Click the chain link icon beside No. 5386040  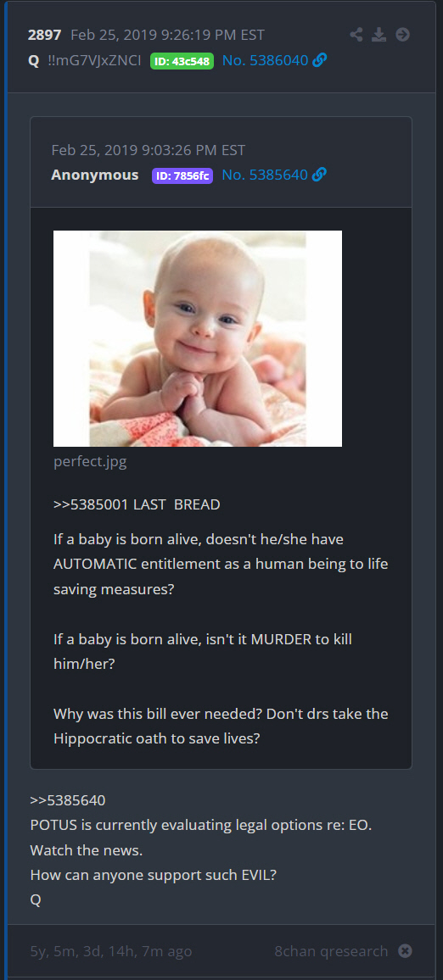click(319, 61)
